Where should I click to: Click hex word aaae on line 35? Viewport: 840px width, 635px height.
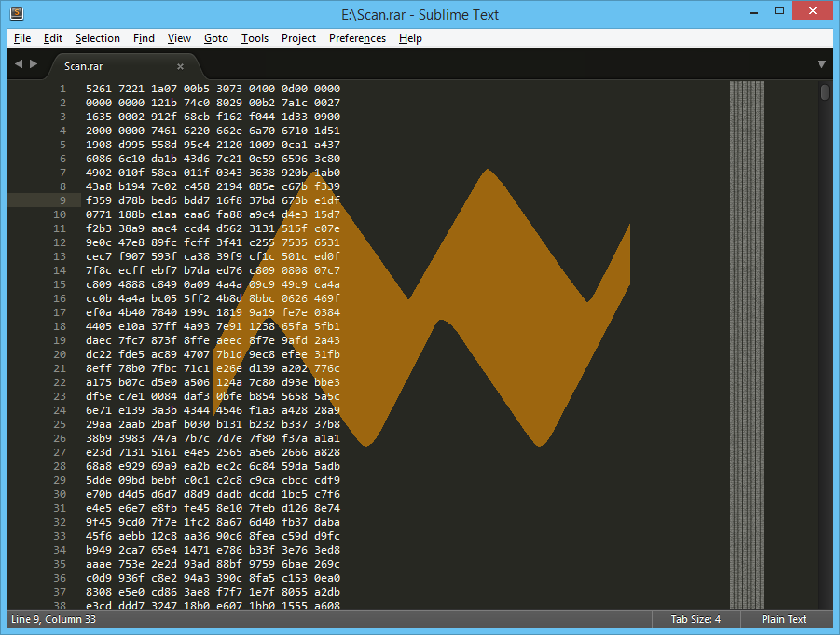click(99, 564)
